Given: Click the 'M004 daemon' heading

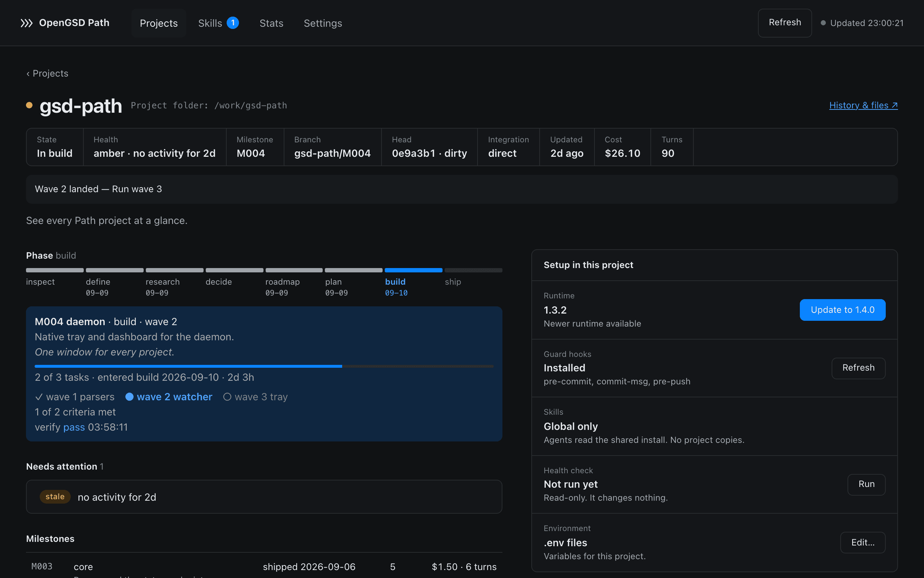Looking at the screenshot, I should pos(70,322).
